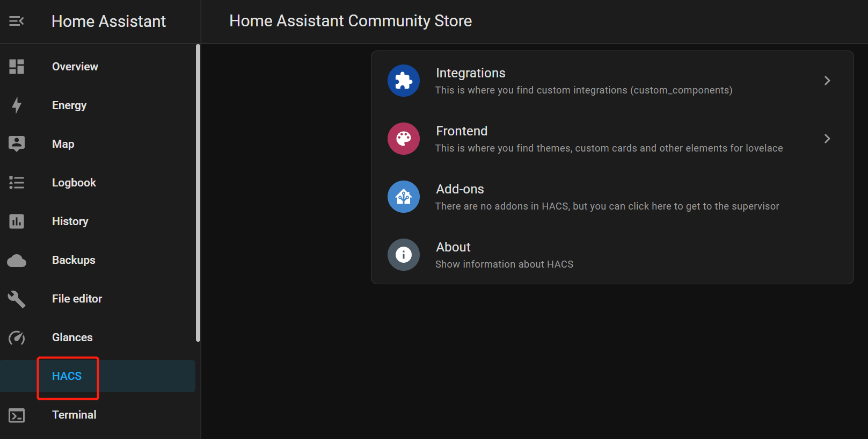This screenshot has height=439, width=868.
Task: Click 'Show information about HACS' text
Action: tap(504, 264)
